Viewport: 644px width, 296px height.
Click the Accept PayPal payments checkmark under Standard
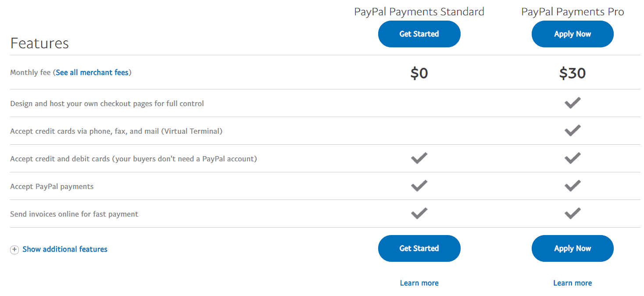419,186
